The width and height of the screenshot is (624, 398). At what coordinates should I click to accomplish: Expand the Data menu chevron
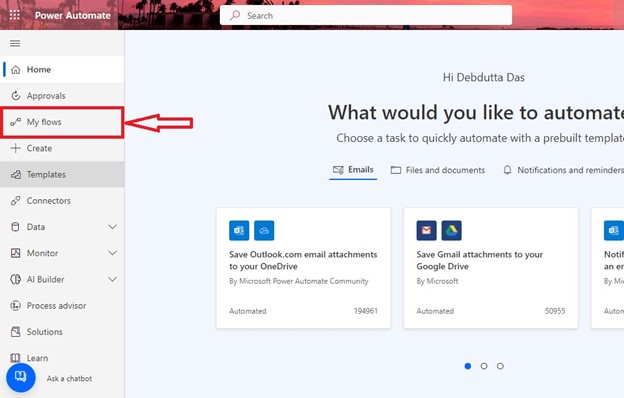click(113, 227)
